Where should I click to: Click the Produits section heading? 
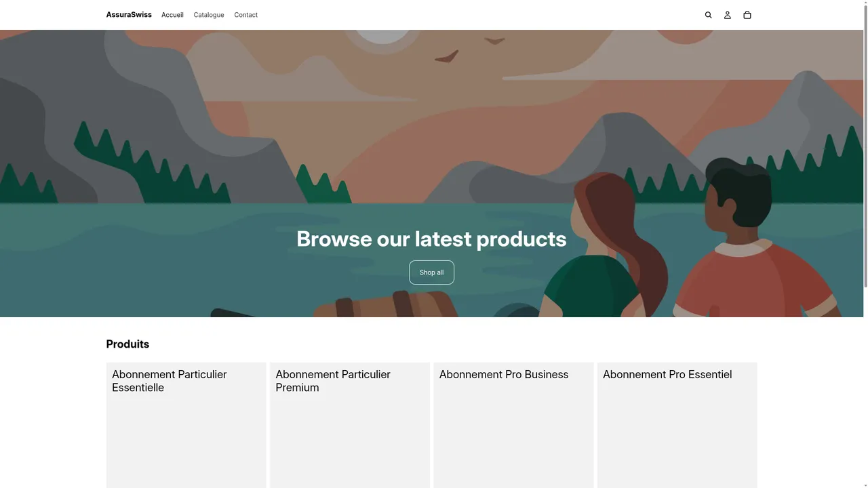(127, 344)
